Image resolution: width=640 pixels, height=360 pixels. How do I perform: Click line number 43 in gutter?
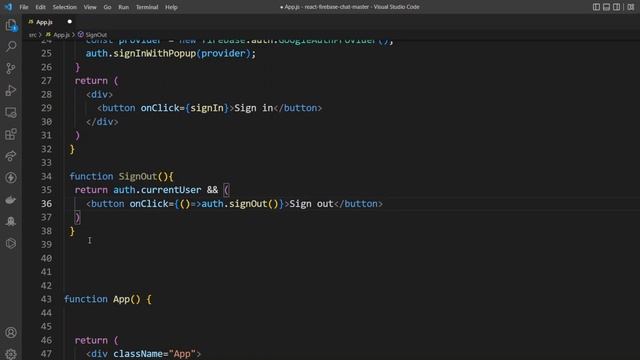pyautogui.click(x=47, y=299)
